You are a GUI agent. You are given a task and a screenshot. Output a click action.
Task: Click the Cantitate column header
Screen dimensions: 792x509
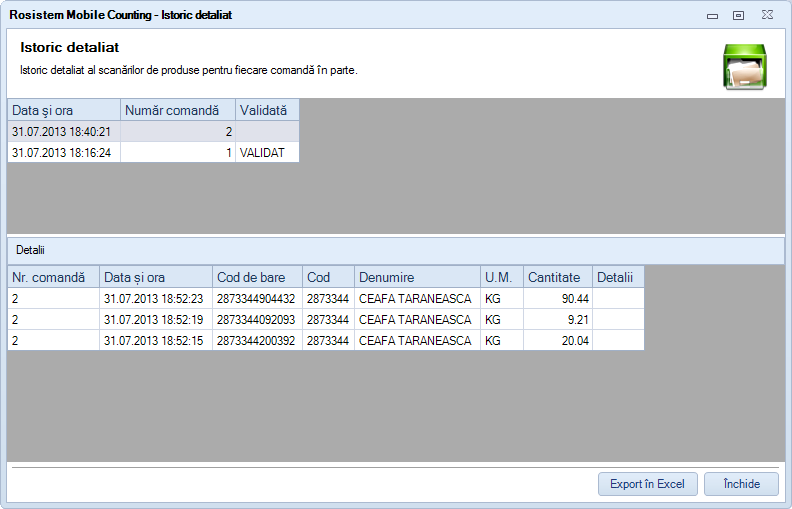pos(557,277)
